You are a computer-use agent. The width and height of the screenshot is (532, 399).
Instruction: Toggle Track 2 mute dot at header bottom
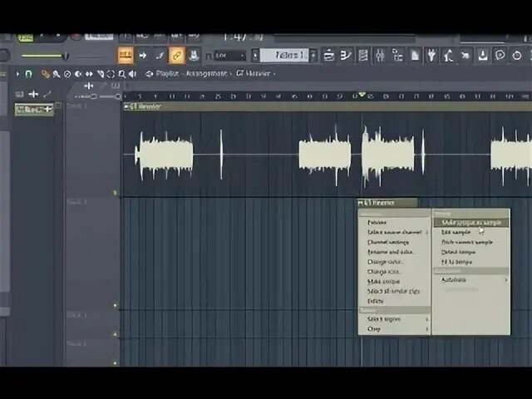[x=115, y=305]
